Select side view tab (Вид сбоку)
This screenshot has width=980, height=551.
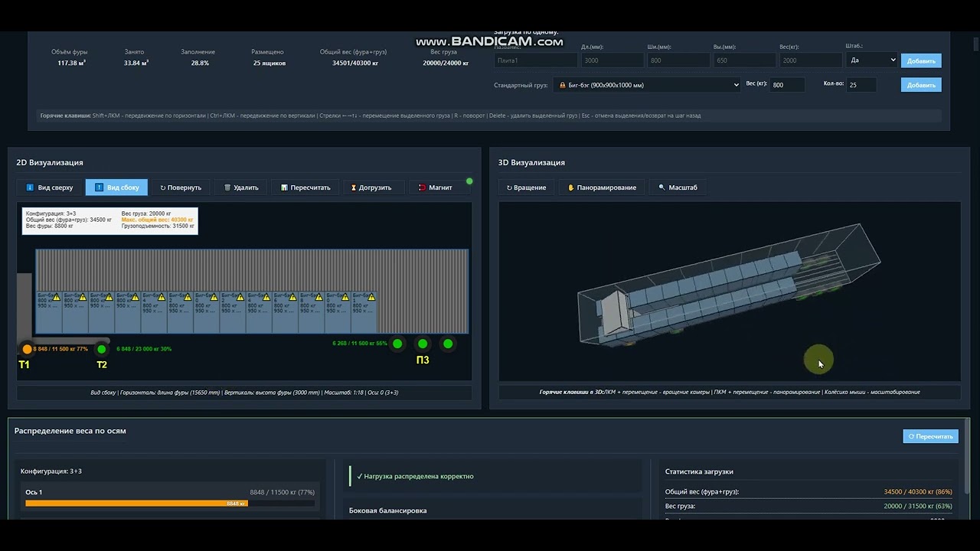tap(116, 187)
